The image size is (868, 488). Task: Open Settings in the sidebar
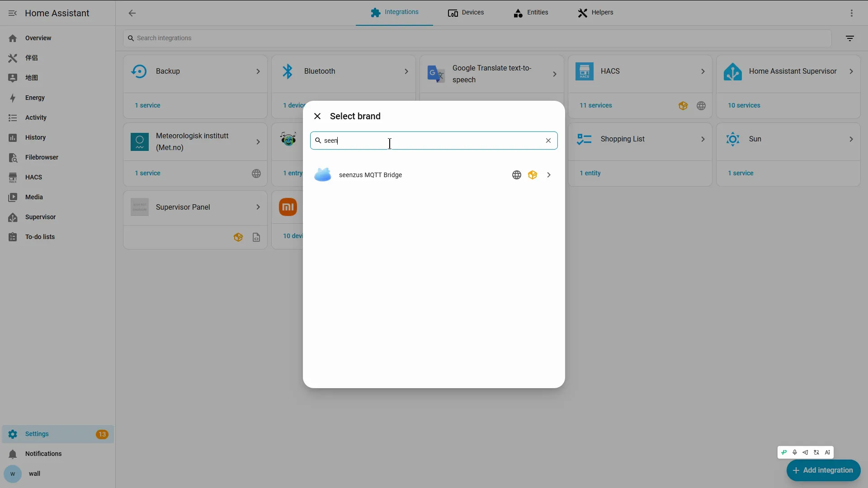point(57,434)
